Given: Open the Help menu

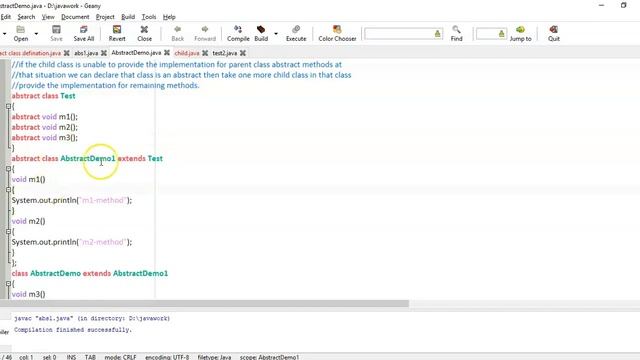Looking at the screenshot, I should pos(169,17).
